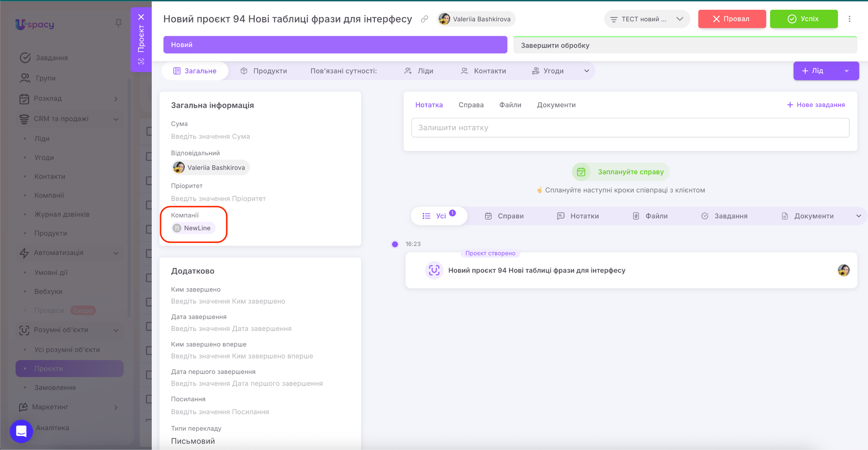Open the NewLine company chip

(194, 228)
